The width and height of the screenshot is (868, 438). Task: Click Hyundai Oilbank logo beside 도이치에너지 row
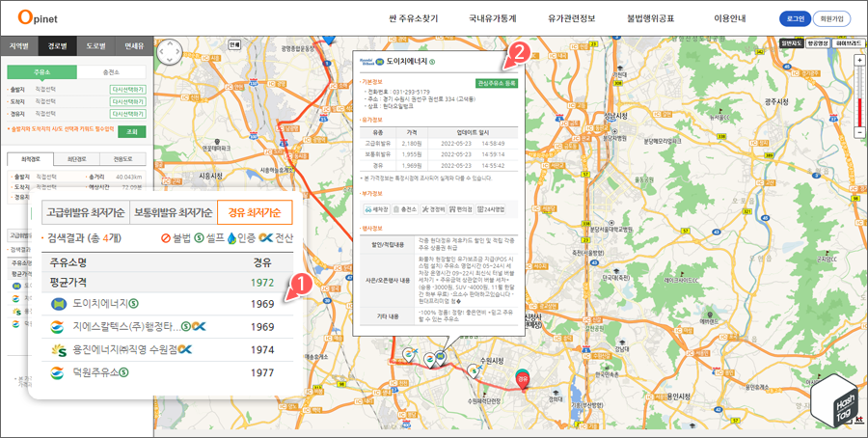[58, 304]
